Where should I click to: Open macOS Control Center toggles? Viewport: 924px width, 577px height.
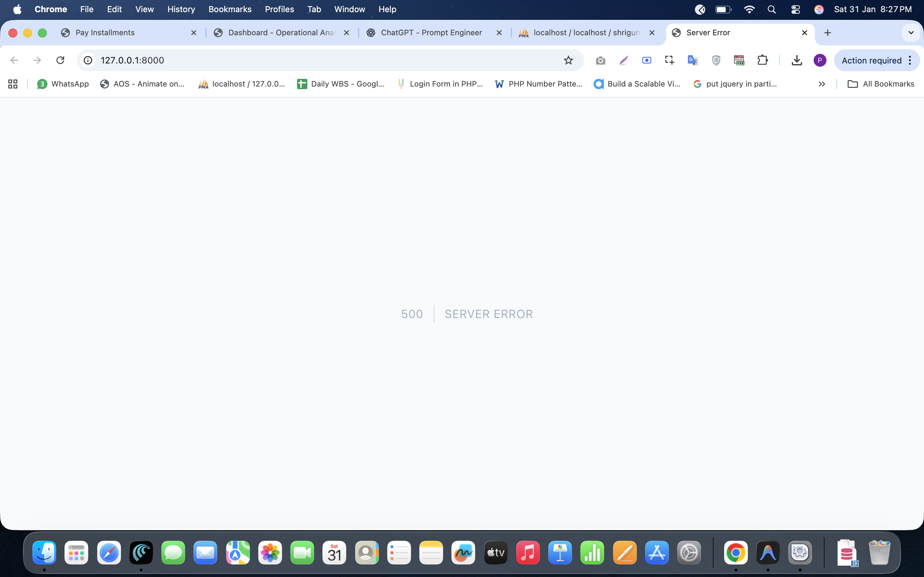pyautogui.click(x=795, y=10)
